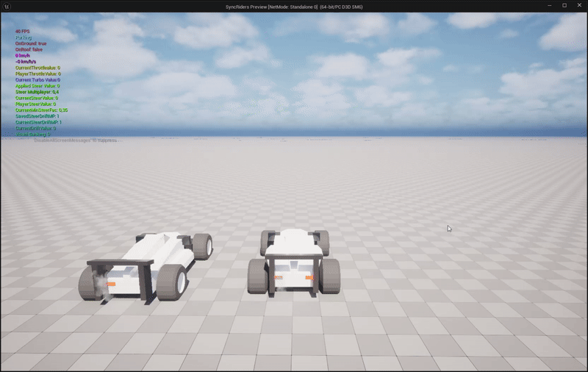Click the 'PlayerSteerValue: 0' debug line
The image size is (588, 372).
[x=35, y=104]
